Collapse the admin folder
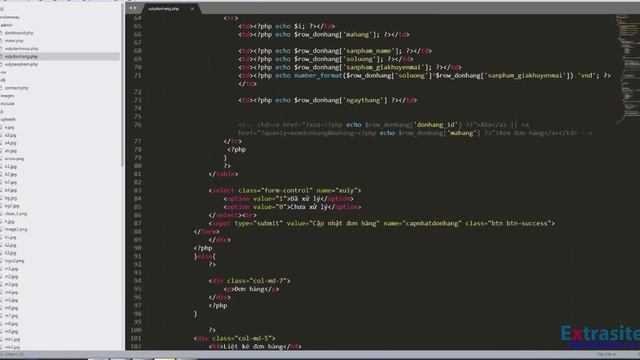 pos(6,25)
